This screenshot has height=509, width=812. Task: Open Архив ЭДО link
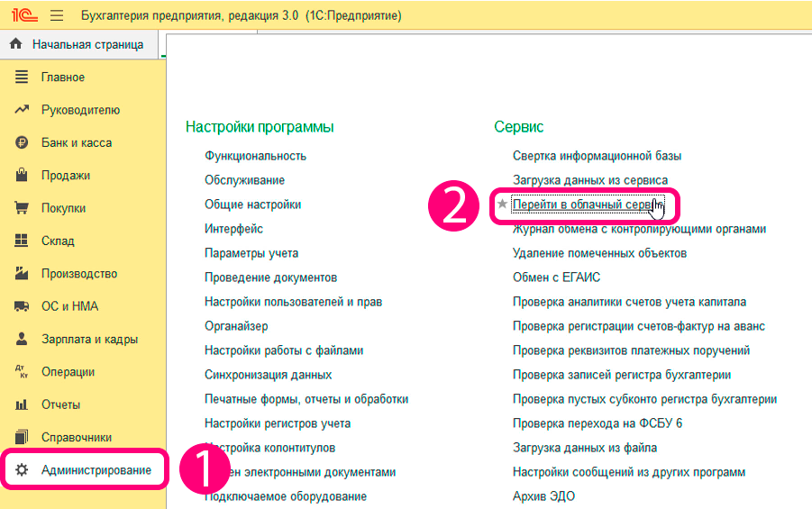(543, 496)
